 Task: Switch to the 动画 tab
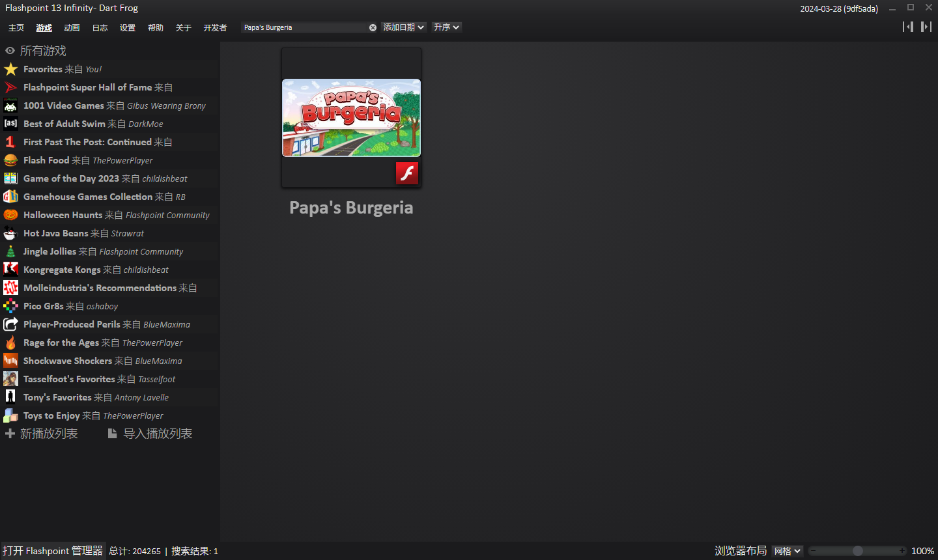coord(72,28)
